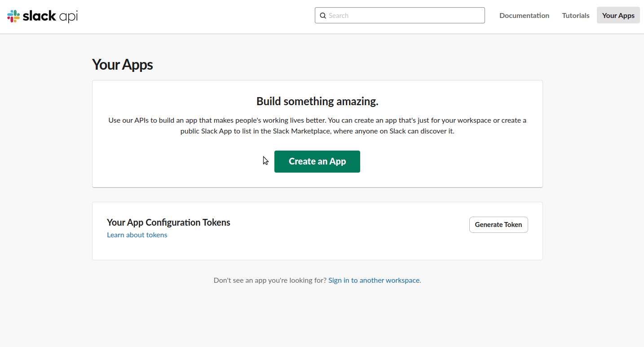The image size is (644, 347).
Task: Open the Documentation page
Action: [x=524, y=15]
